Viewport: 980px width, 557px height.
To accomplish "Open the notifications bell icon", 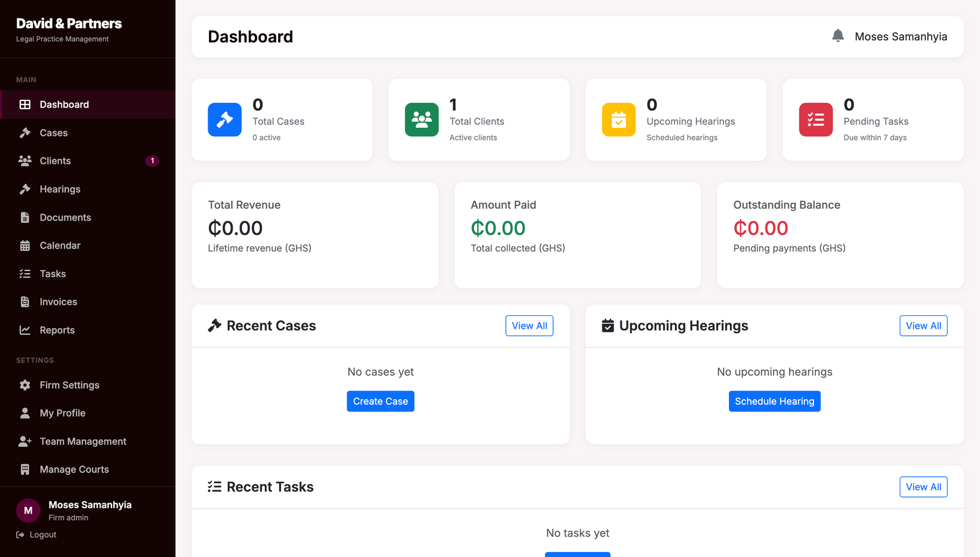I will pos(838,36).
